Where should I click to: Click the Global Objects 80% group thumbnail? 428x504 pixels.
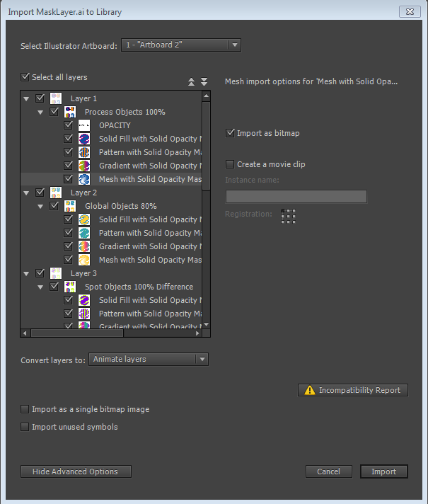pos(70,206)
